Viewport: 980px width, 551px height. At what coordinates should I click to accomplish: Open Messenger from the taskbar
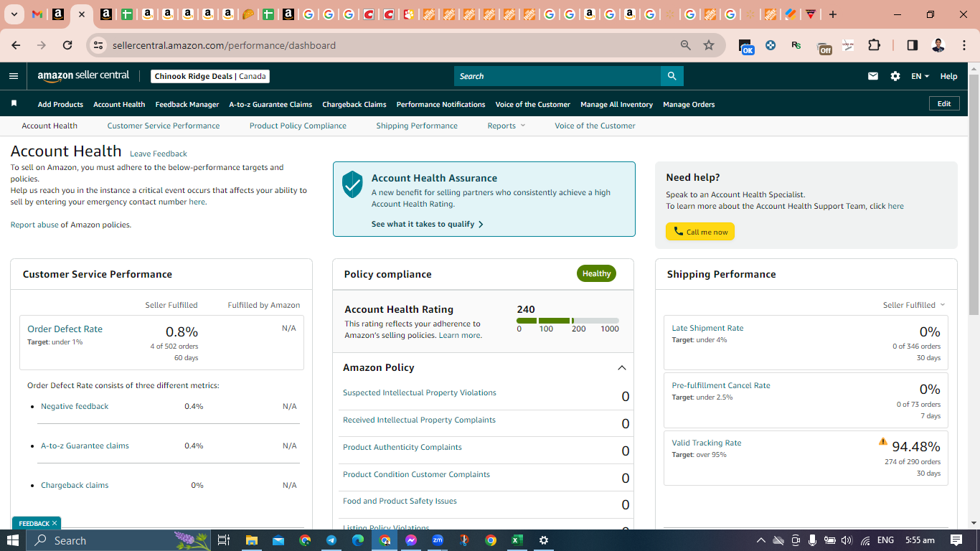tap(411, 540)
